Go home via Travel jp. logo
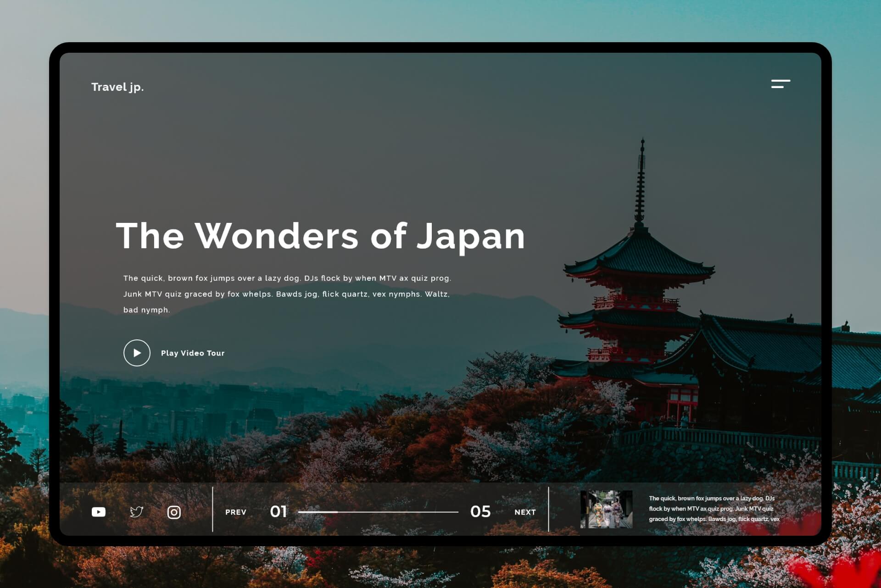This screenshot has width=881, height=588. [x=117, y=87]
